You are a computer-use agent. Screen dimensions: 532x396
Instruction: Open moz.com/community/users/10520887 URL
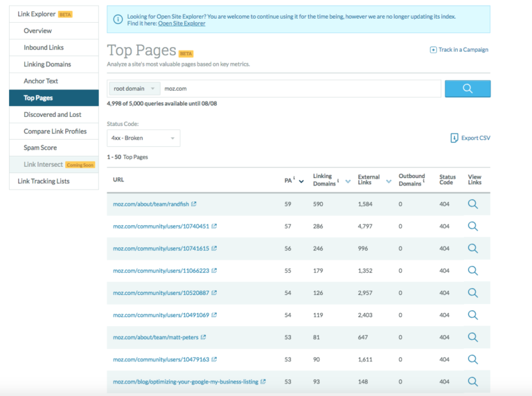pyautogui.click(x=161, y=293)
